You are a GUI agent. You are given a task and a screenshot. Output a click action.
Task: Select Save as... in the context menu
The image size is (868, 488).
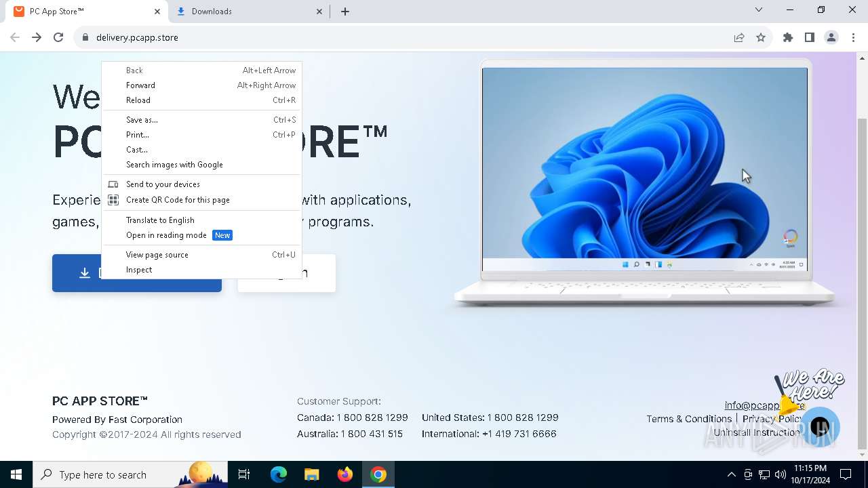point(201,120)
